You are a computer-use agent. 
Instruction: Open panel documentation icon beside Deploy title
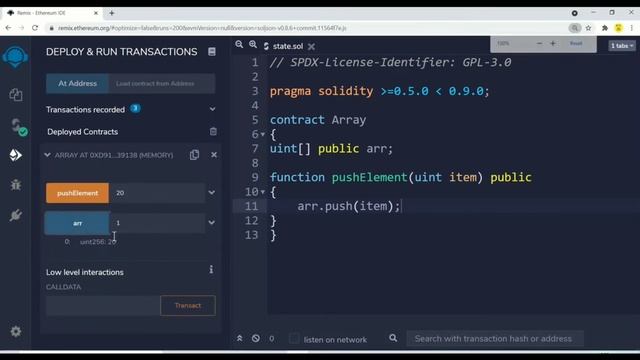212,52
